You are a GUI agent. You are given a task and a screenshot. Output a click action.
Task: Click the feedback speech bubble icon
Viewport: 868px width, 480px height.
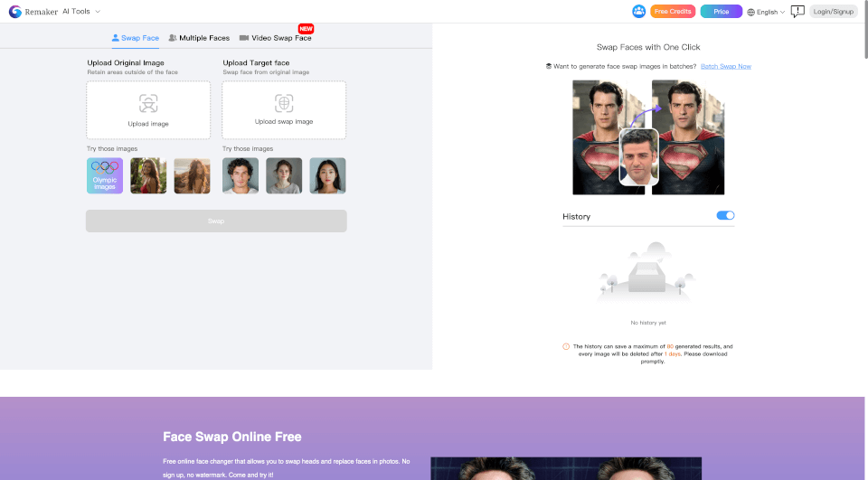pos(797,12)
